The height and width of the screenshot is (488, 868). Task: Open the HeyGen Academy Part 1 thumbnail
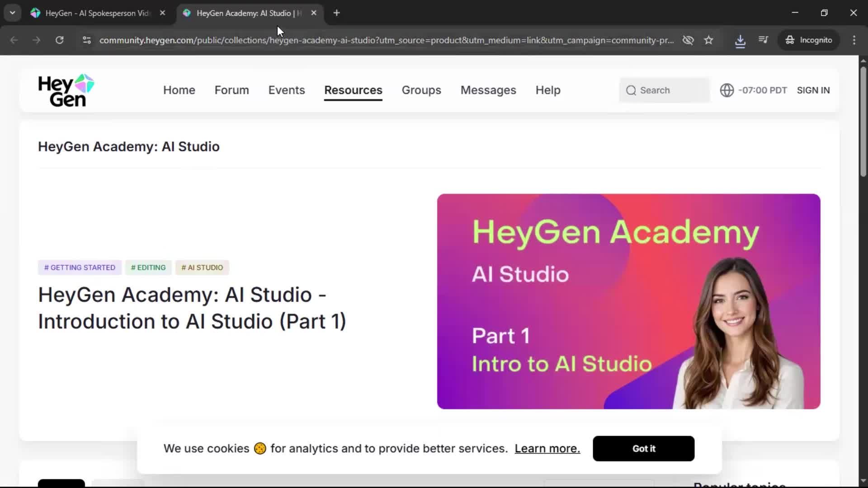pos(628,301)
